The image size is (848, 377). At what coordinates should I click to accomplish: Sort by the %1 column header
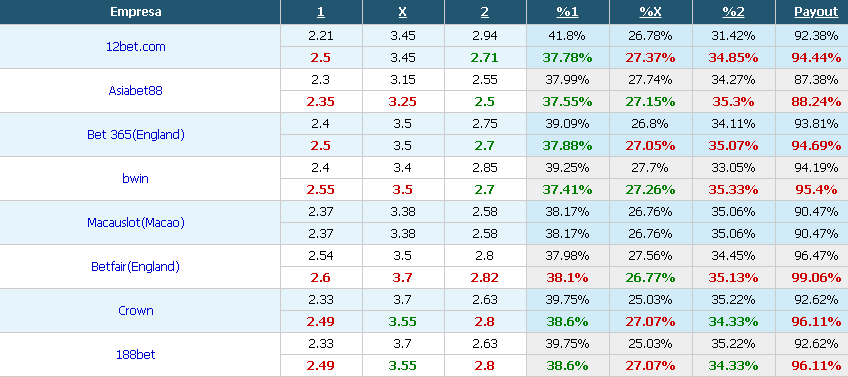(x=567, y=12)
